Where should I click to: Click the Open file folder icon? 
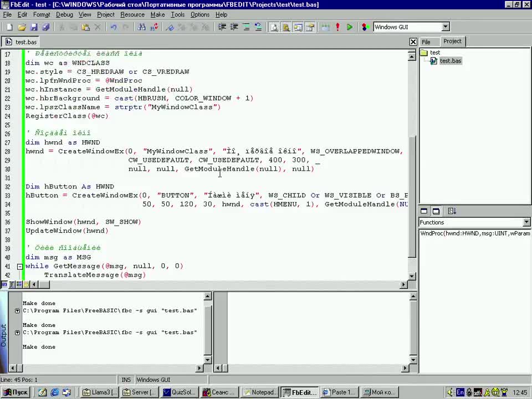[22, 27]
